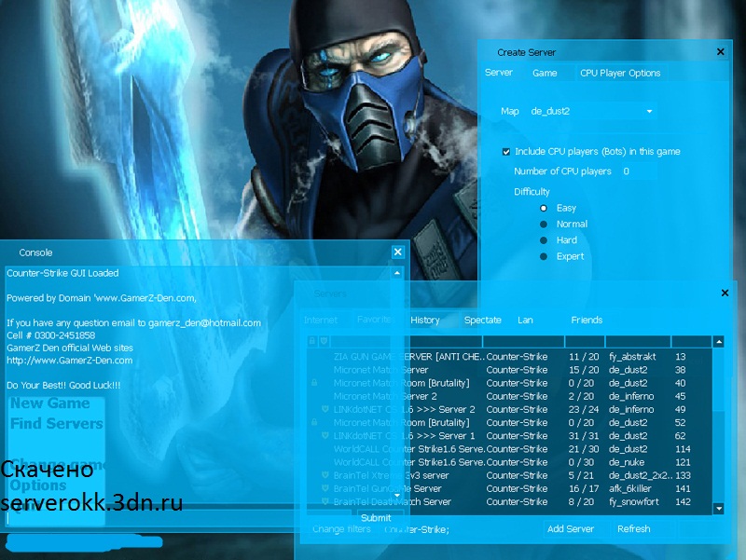
Task: Click shield icon beside BrainTel Xtreme 3v3
Action: [325, 475]
